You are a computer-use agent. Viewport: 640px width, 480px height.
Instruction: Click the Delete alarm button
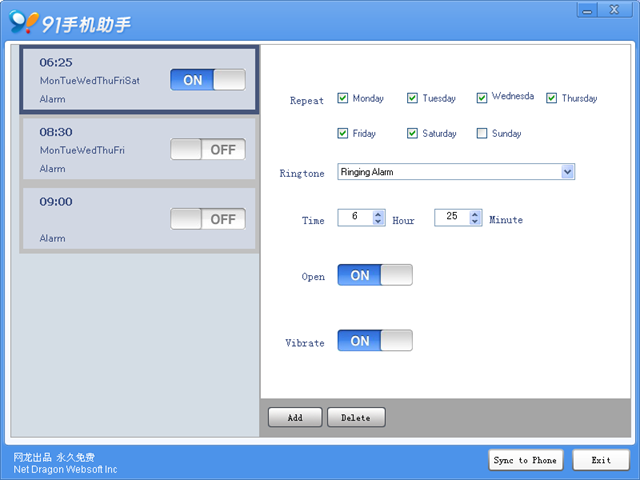(356, 417)
